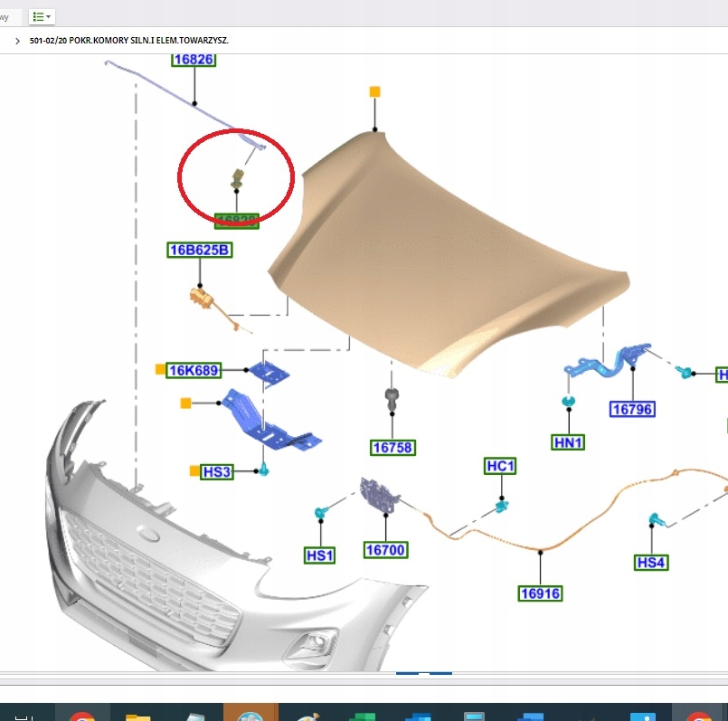The image size is (728, 721).
Task: Select section title 501-02/20 POKR.KOMORY SILN.I ELEM.TOWARZYSZ.
Action: pyautogui.click(x=128, y=41)
